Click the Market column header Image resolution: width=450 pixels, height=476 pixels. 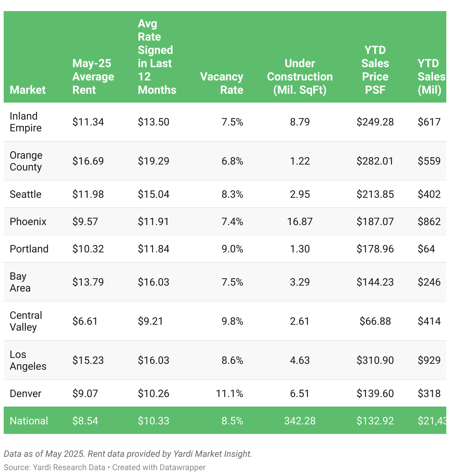(x=28, y=90)
